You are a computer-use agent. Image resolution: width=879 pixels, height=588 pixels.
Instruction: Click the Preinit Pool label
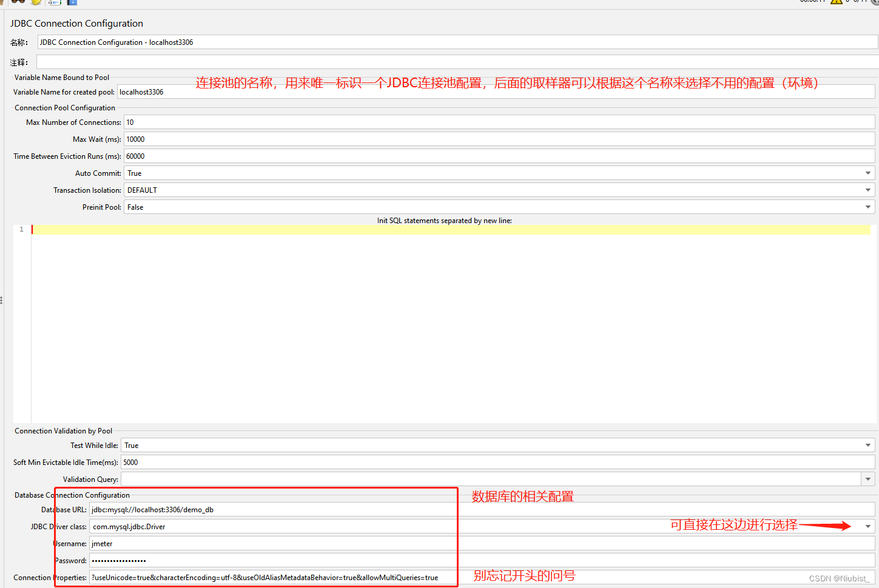(x=102, y=207)
